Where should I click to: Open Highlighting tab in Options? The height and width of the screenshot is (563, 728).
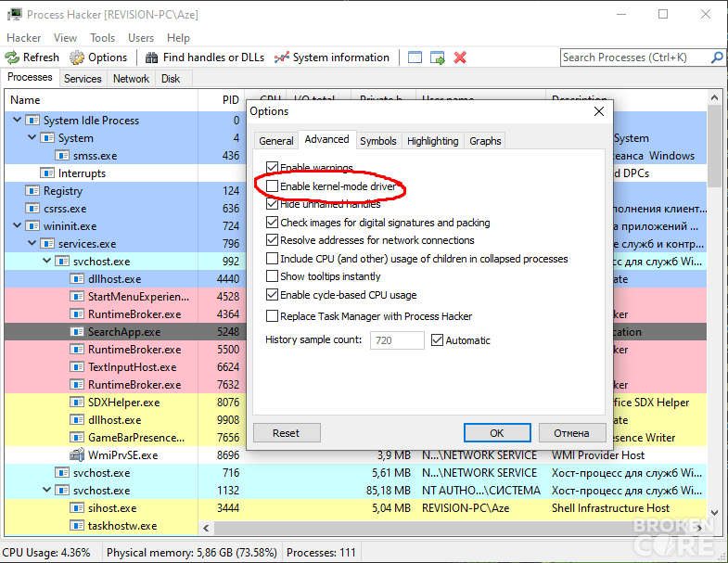pos(433,141)
